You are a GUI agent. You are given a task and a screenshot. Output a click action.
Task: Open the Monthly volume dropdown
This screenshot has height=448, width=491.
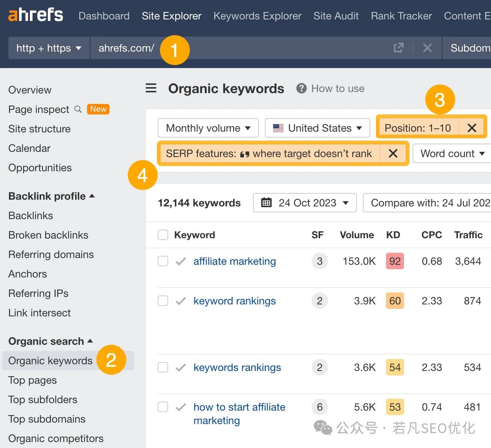(x=208, y=128)
